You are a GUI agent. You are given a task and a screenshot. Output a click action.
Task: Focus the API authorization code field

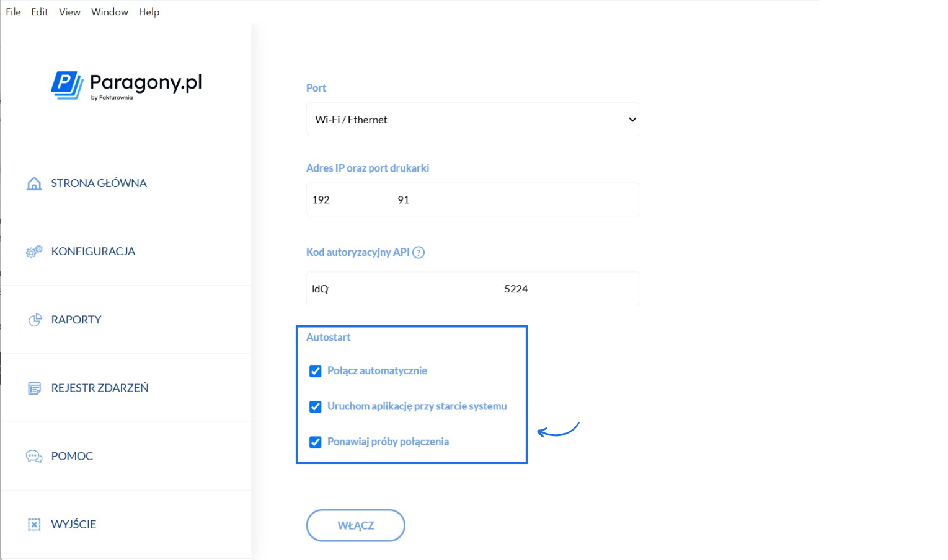[473, 289]
